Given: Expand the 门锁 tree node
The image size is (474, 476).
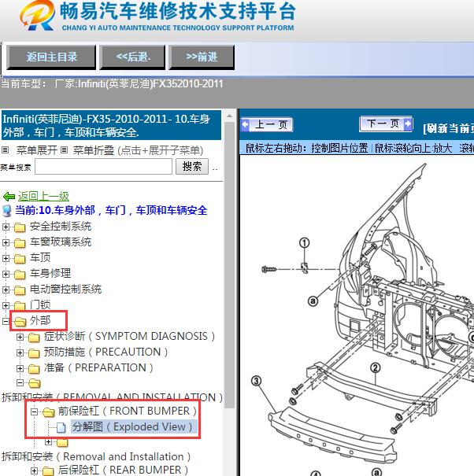Looking at the screenshot, I should (6, 305).
